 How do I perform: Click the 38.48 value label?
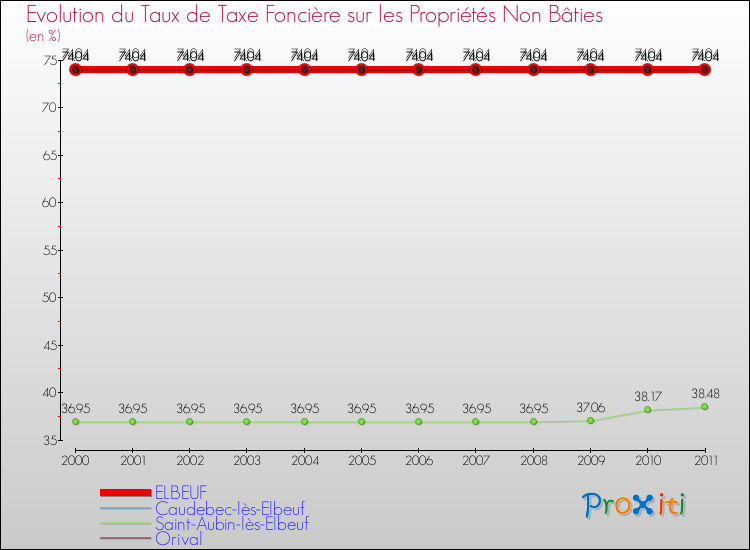[x=706, y=394]
